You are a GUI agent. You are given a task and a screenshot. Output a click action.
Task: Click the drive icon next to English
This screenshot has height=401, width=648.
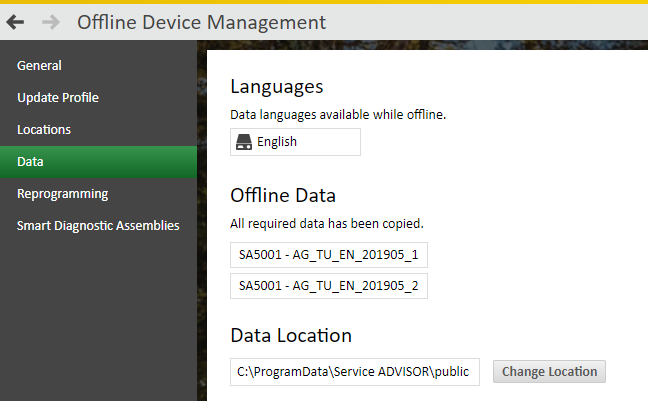coord(244,142)
